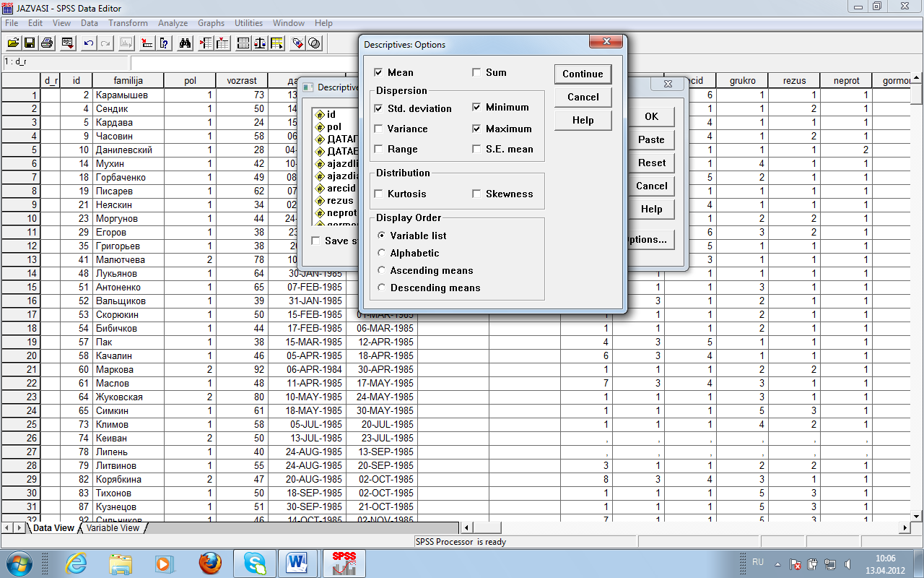Click OK in the Descriptives dialog
The image size is (924, 578).
point(651,116)
